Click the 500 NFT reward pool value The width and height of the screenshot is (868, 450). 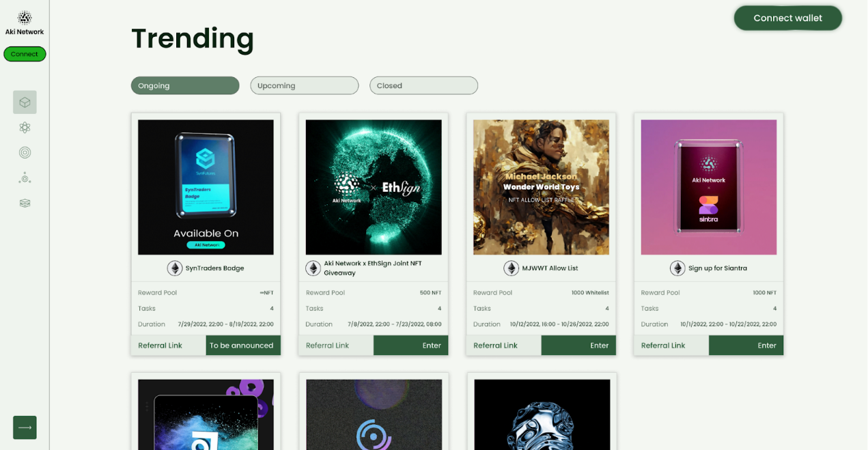[430, 293]
